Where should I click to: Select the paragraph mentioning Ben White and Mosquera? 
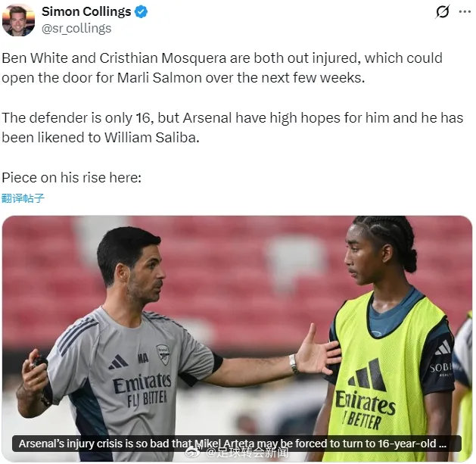[x=222, y=67]
